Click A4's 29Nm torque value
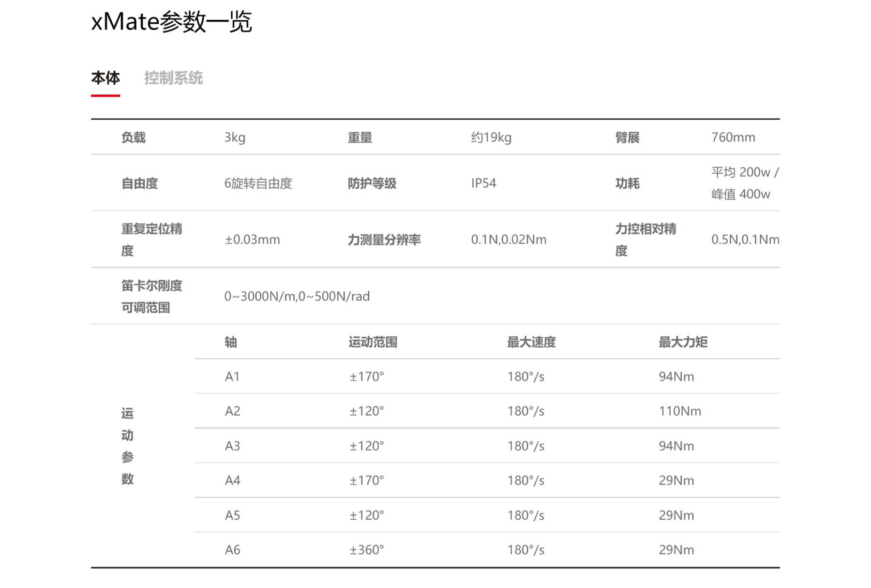Screen dimensions: 871x588 [x=676, y=481]
